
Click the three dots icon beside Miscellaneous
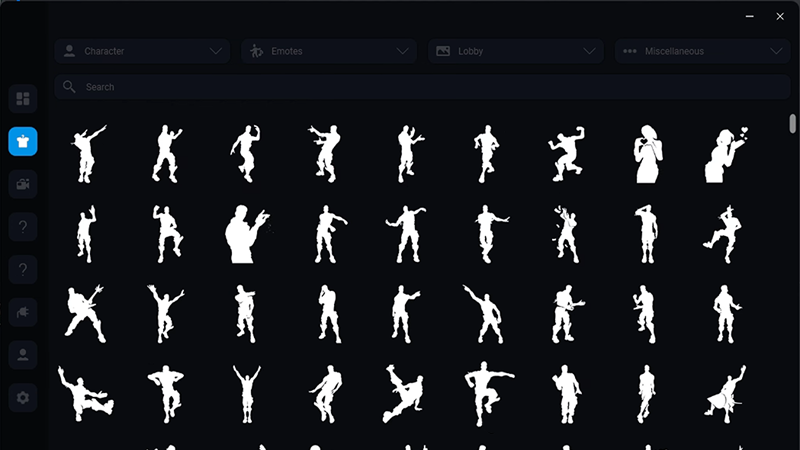click(630, 51)
